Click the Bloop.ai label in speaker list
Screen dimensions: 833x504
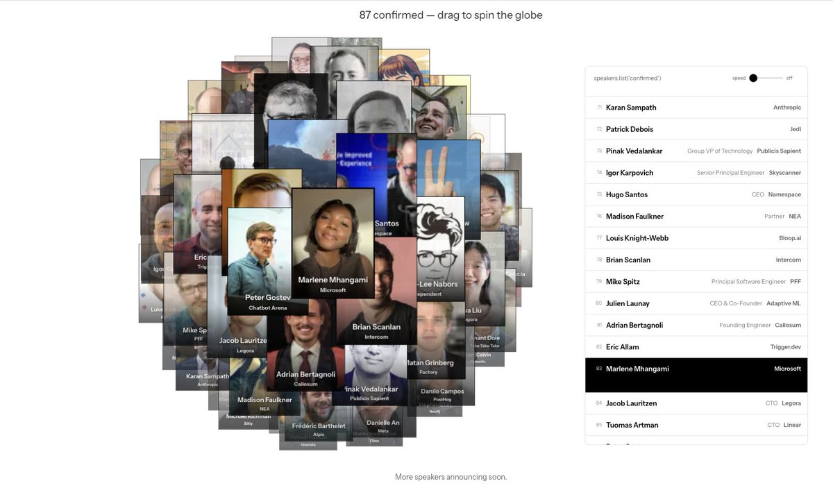[790, 238]
